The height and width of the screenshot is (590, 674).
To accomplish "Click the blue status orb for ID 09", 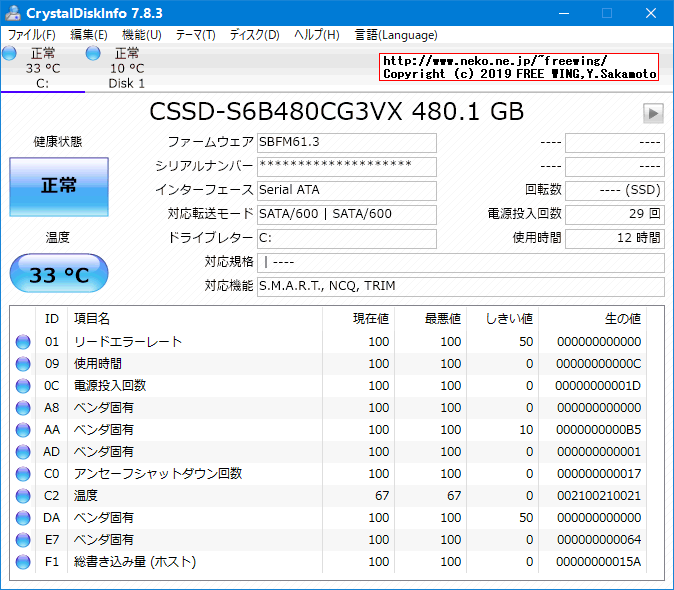I will (23, 364).
